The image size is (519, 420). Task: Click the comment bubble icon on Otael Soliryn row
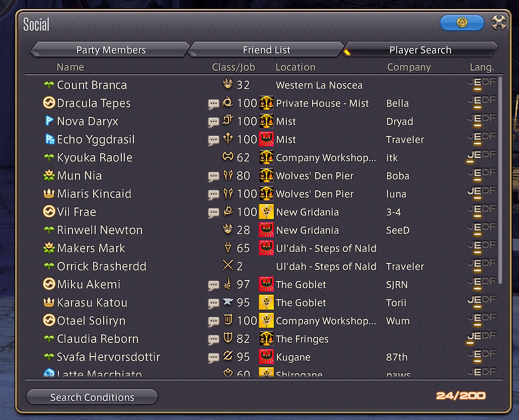point(213,321)
